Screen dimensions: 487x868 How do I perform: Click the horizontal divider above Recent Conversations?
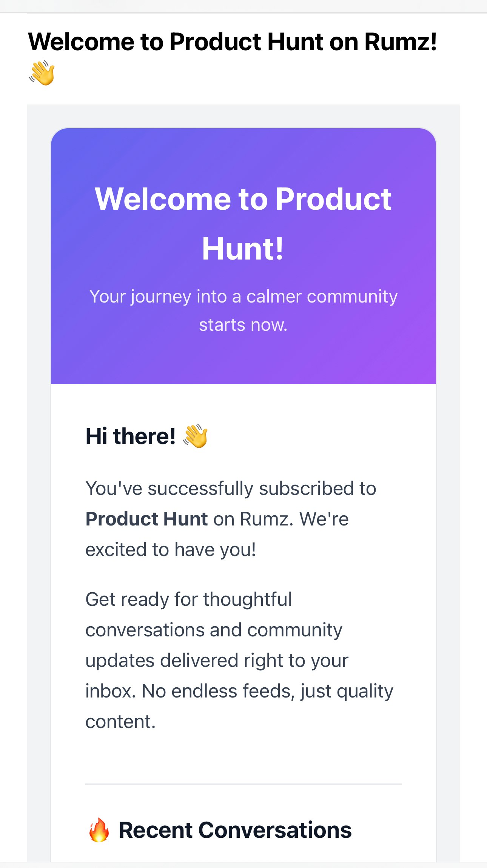pyautogui.click(x=243, y=784)
